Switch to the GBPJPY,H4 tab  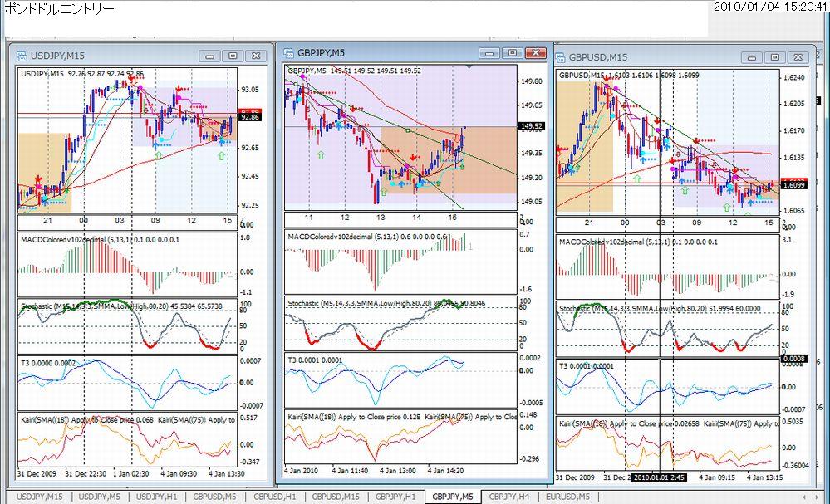click(x=509, y=497)
